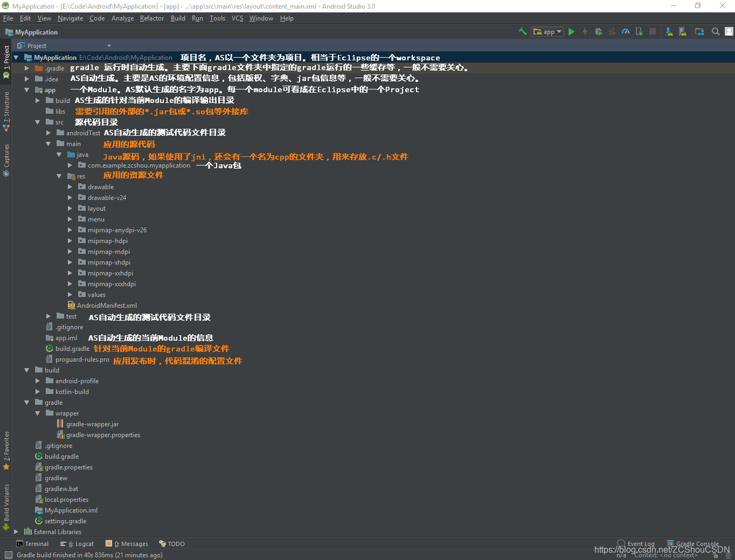Select the settings.gradle file icon

click(x=39, y=521)
